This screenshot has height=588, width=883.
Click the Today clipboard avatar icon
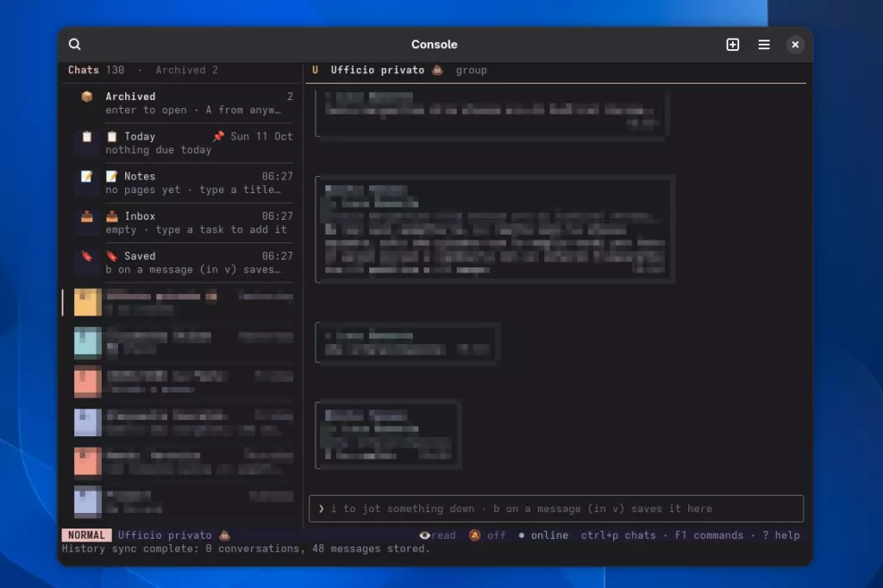87,136
